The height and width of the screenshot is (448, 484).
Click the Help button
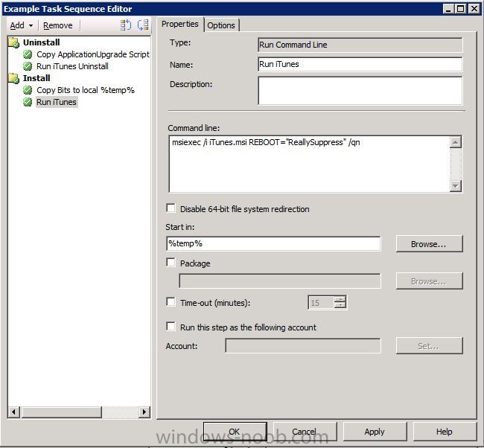pos(445,432)
